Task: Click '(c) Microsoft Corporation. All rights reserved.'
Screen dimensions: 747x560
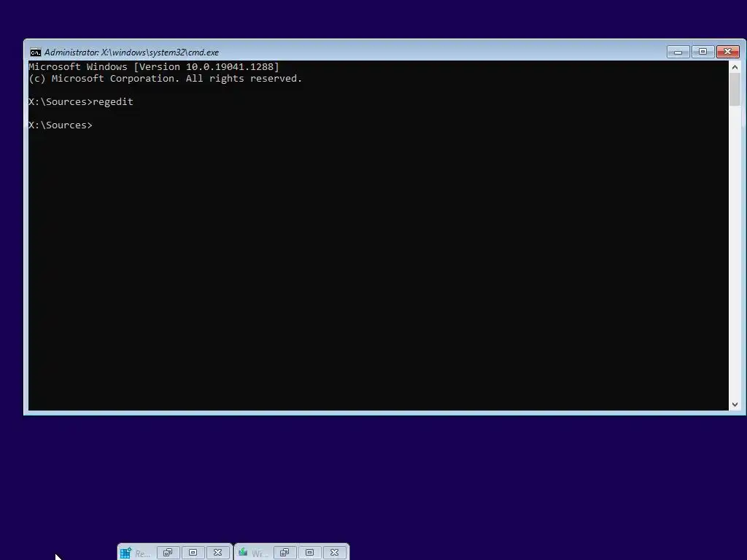Action: pyautogui.click(x=166, y=79)
